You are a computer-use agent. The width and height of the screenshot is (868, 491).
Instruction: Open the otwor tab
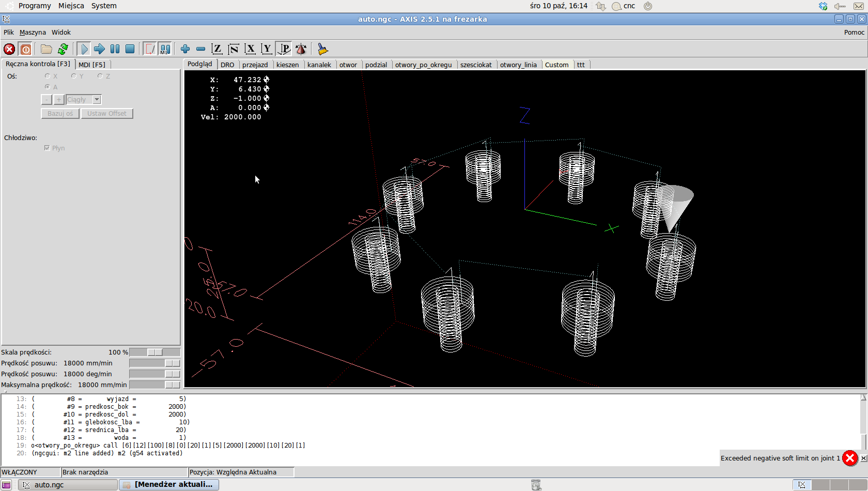[348, 65]
